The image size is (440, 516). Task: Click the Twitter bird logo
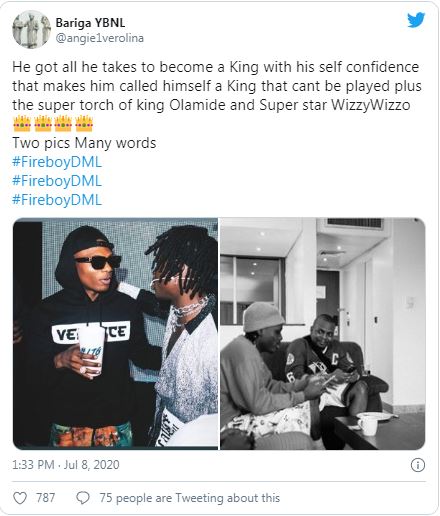[x=416, y=20]
